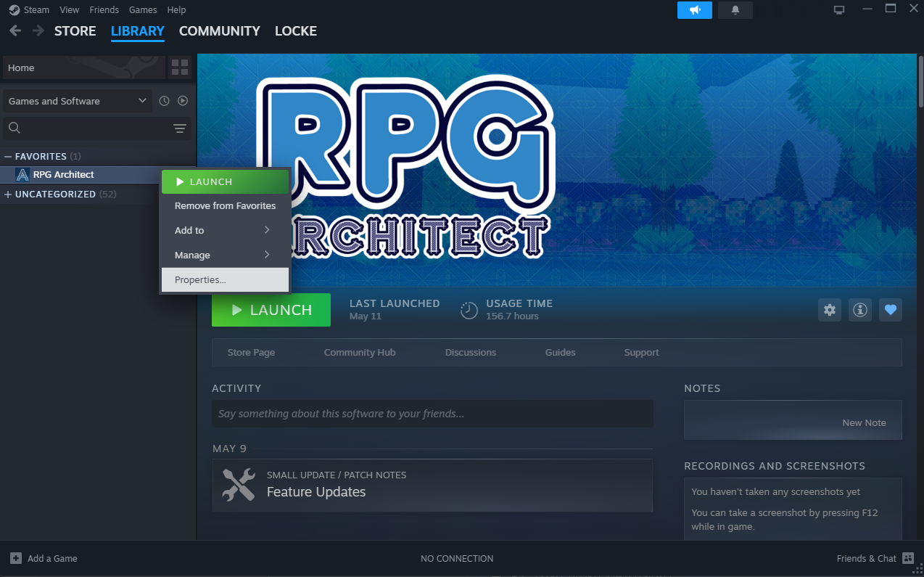Click the recent activity clock icon
The image size is (924, 577).
coord(164,101)
